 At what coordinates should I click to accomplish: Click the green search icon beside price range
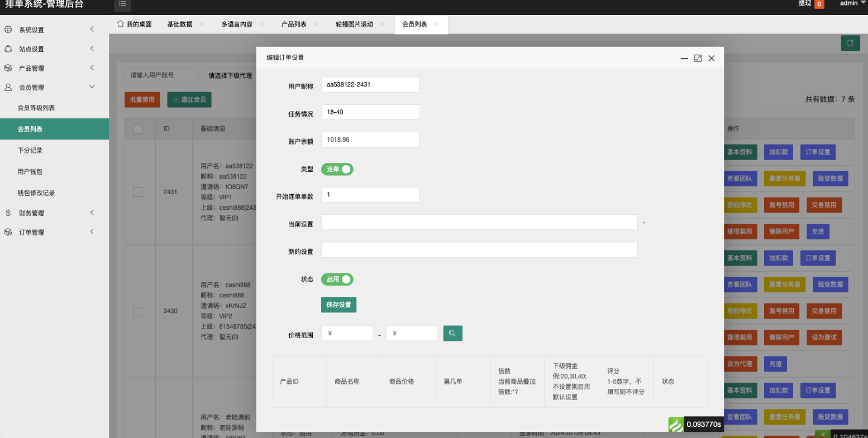pos(452,333)
